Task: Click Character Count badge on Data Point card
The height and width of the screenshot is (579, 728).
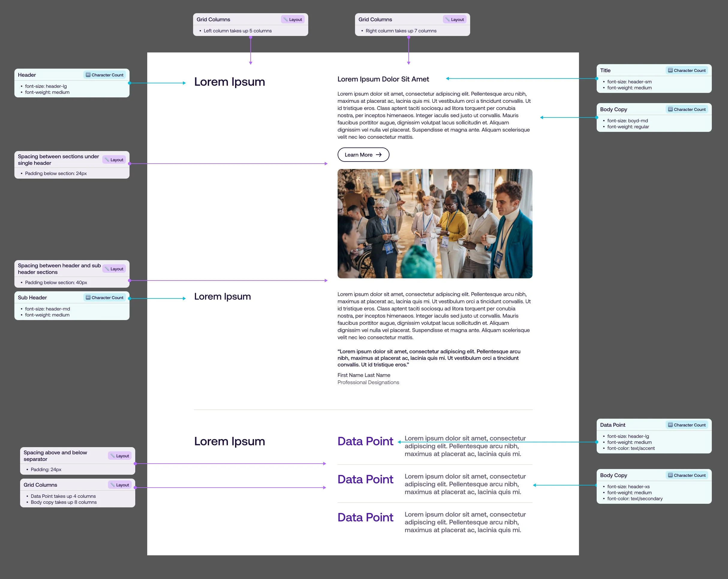Action: [687, 425]
